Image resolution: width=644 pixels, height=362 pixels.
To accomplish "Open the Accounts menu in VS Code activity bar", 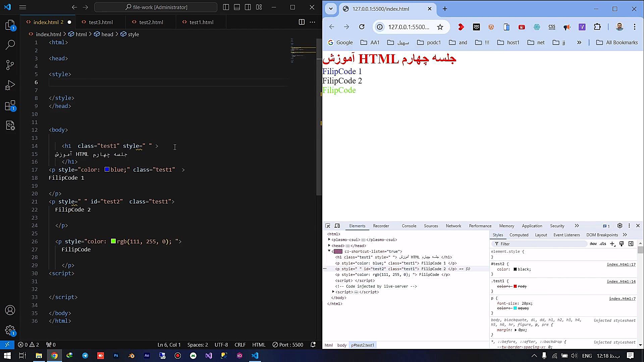I will click(x=10, y=310).
